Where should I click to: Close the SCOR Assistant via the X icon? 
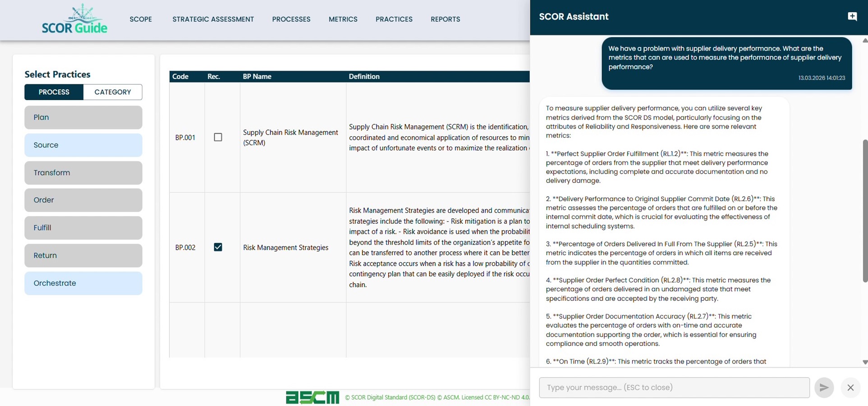850,388
